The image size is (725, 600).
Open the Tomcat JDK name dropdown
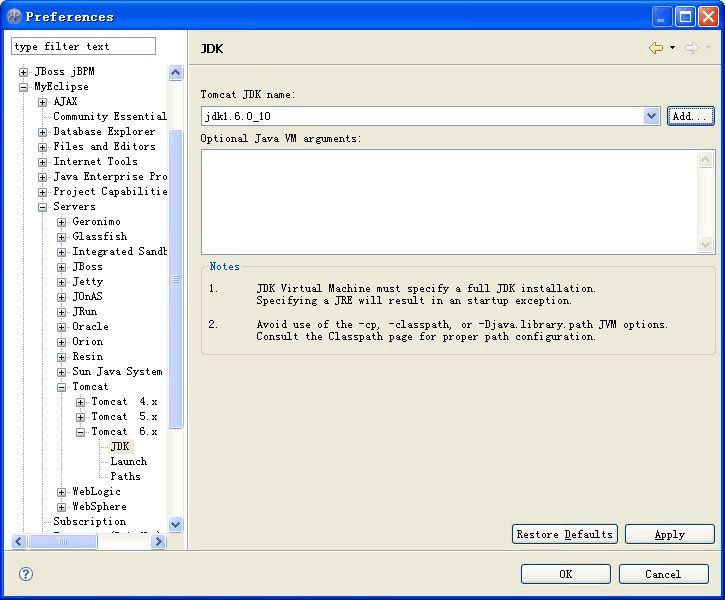[651, 116]
